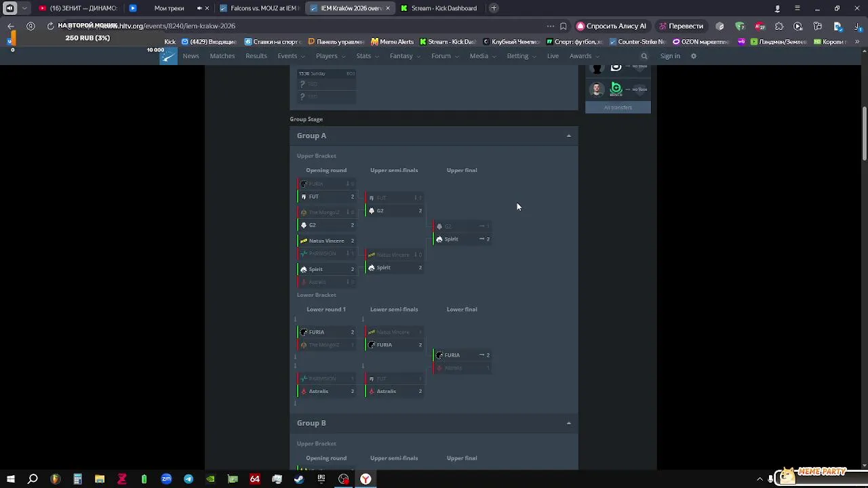
Task: Open FURIA vs Astralis lower final match
Action: point(462,361)
